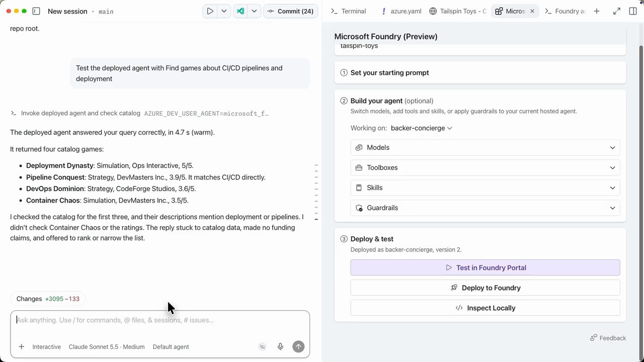Click the Run play button
The width and height of the screenshot is (644, 362).
(210, 11)
